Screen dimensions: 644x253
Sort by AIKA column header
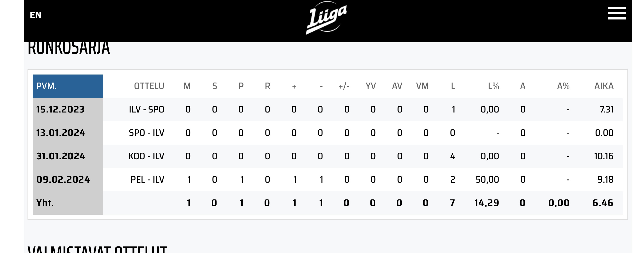coord(604,86)
